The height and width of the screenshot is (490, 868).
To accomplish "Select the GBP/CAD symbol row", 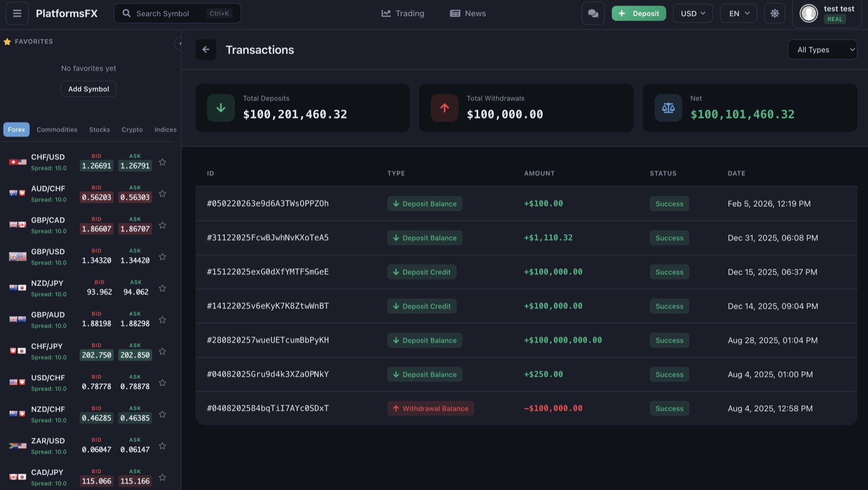I will [x=90, y=225].
